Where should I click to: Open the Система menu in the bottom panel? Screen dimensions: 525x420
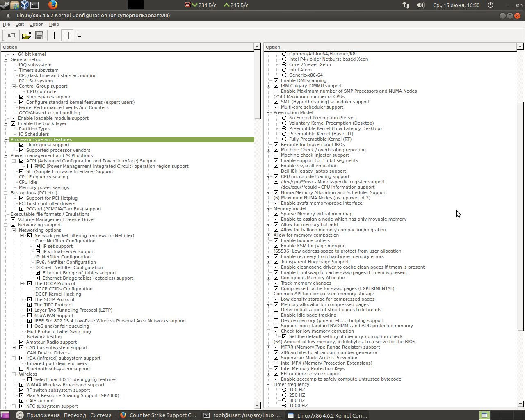[x=101, y=415]
